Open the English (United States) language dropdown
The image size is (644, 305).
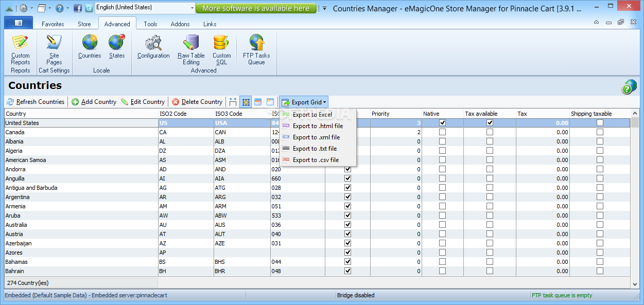145,8
